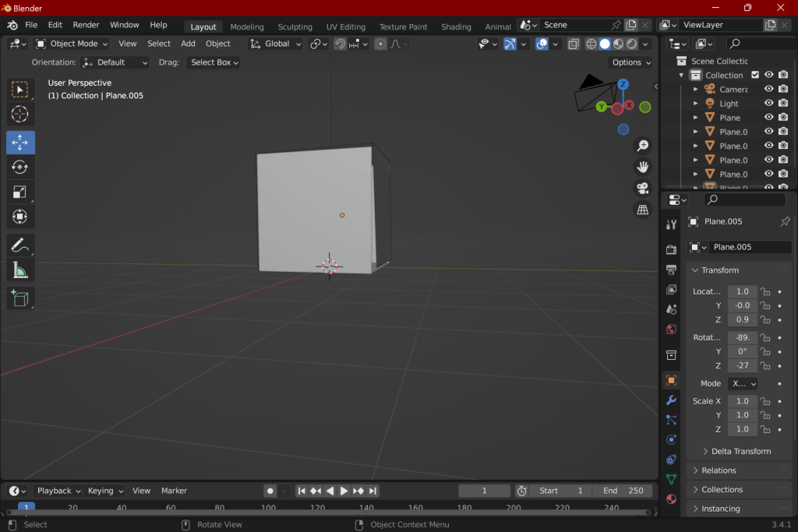
Task: Open the Object Data properties tab
Action: click(671, 479)
